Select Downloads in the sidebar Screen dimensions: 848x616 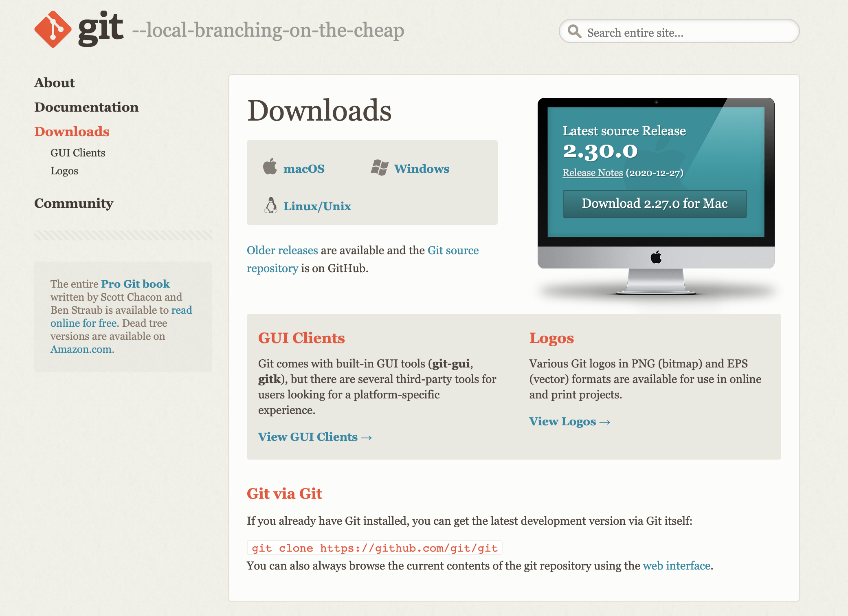(x=72, y=132)
